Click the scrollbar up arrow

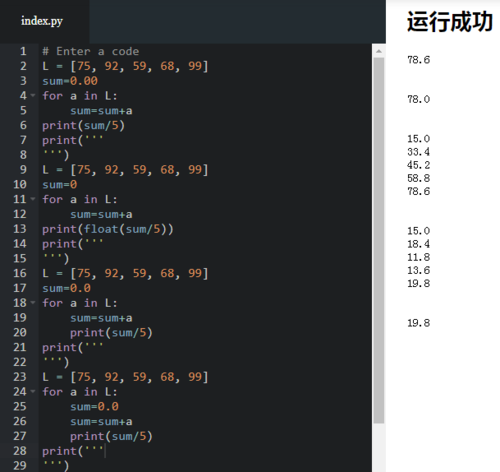[x=379, y=51]
